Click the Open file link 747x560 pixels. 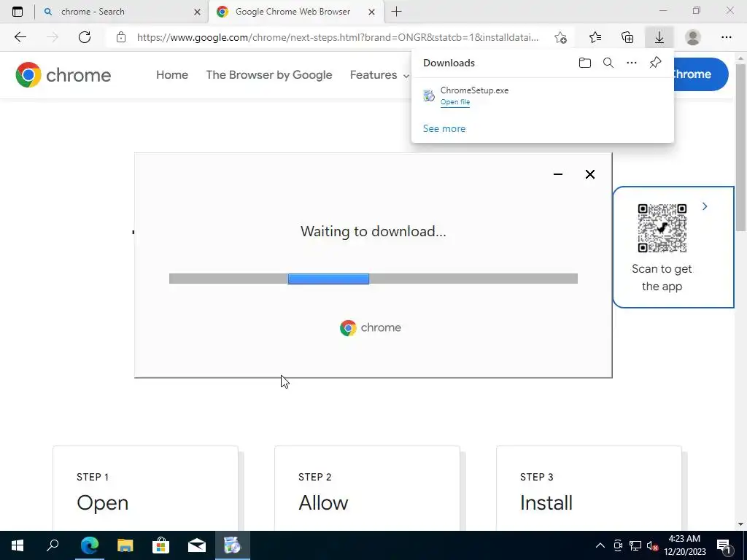point(455,102)
